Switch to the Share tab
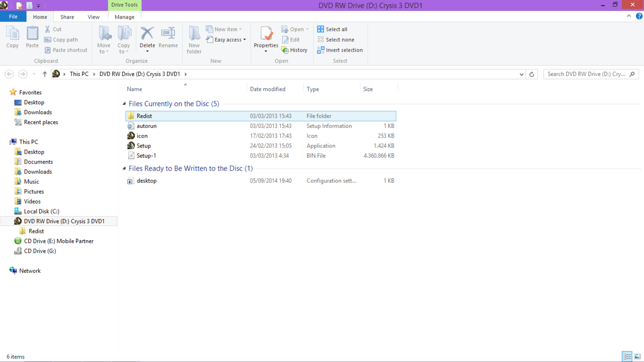644x362 pixels. 67,17
